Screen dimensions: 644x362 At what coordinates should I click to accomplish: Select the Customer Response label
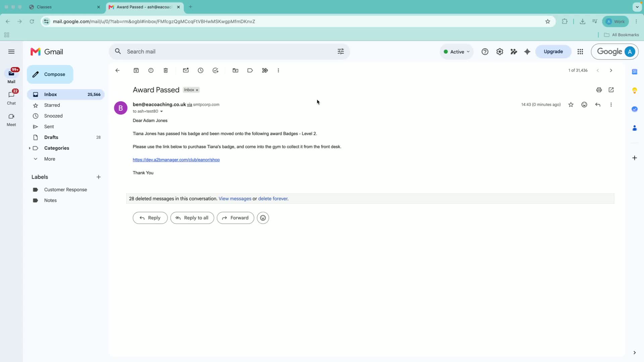click(x=66, y=190)
